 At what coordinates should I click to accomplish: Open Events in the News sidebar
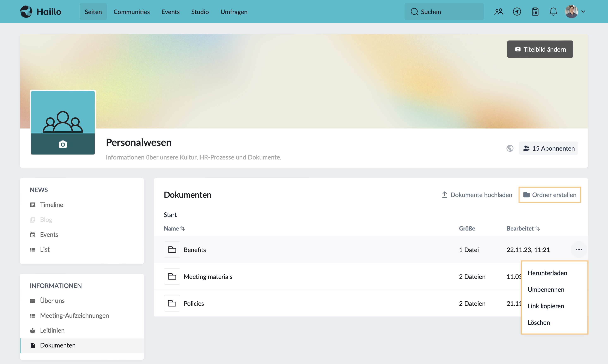click(x=49, y=235)
